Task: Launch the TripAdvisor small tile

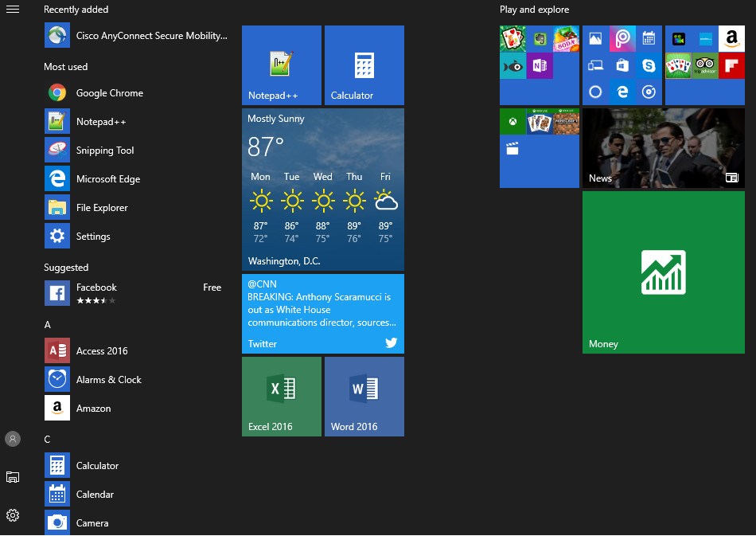Action: pyautogui.click(x=705, y=65)
